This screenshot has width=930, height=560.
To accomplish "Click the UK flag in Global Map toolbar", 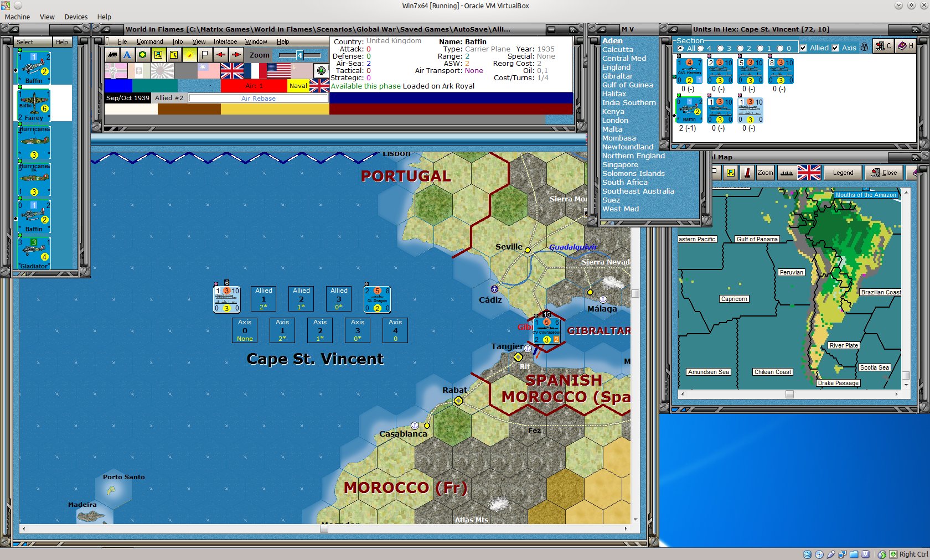I will 809,173.
